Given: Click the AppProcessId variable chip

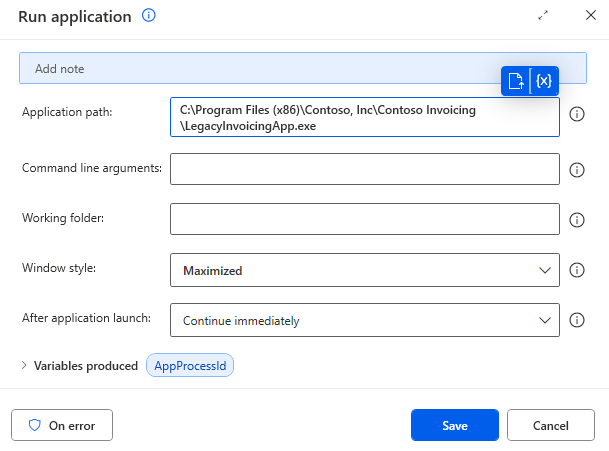Looking at the screenshot, I should click(190, 366).
